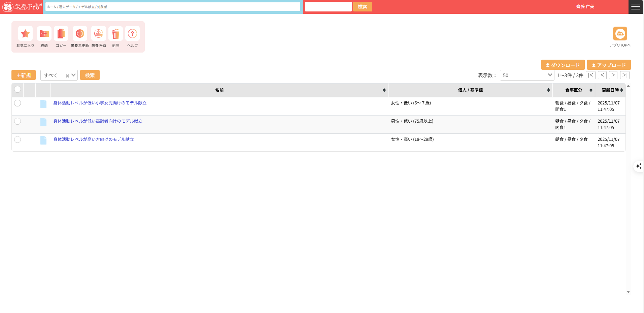The width and height of the screenshot is (644, 313).
Task: Click the 栄養素更新 refresh icon
Action: [x=80, y=34]
